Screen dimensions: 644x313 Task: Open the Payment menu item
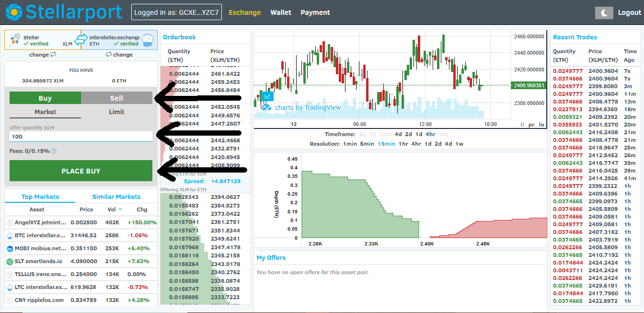click(315, 12)
